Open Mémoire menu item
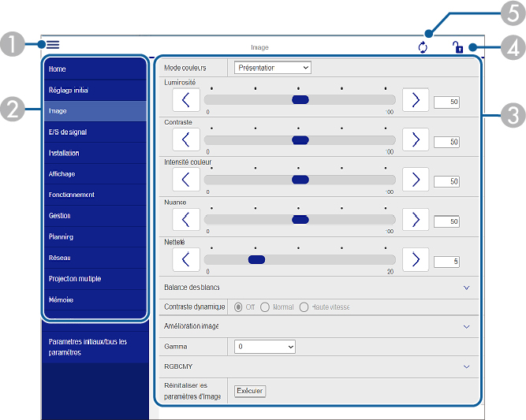This screenshot has height=420, width=526. tap(95, 300)
